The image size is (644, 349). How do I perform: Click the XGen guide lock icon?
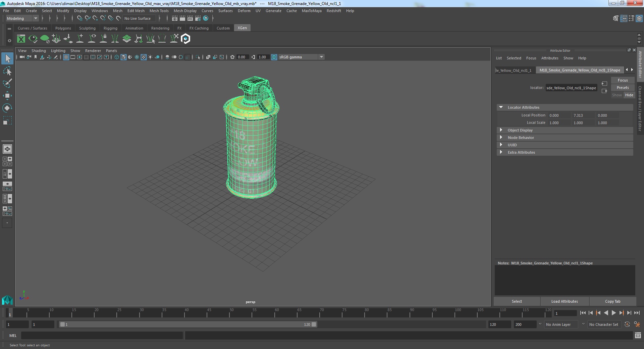click(x=103, y=39)
